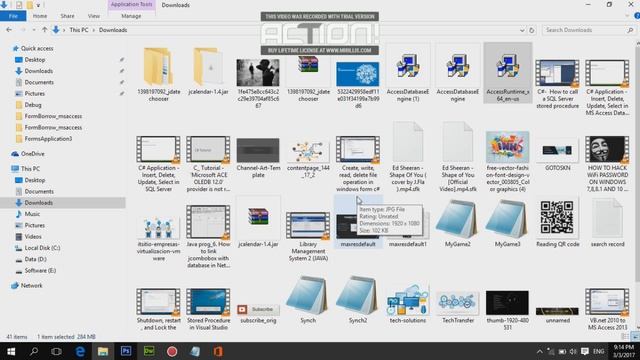
Task: Open Local Disk (C:) drive
Action: tap(42, 248)
